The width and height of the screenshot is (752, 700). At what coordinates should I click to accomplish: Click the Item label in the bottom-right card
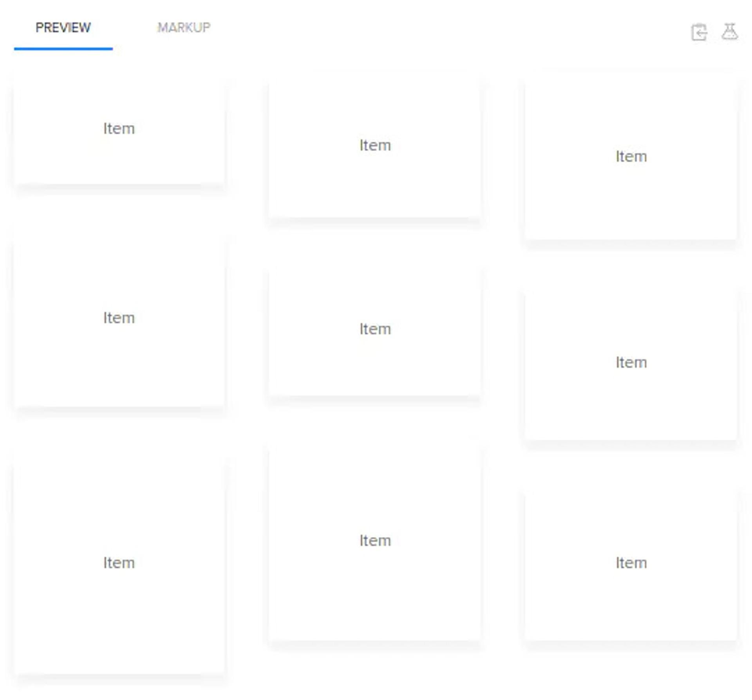631,563
